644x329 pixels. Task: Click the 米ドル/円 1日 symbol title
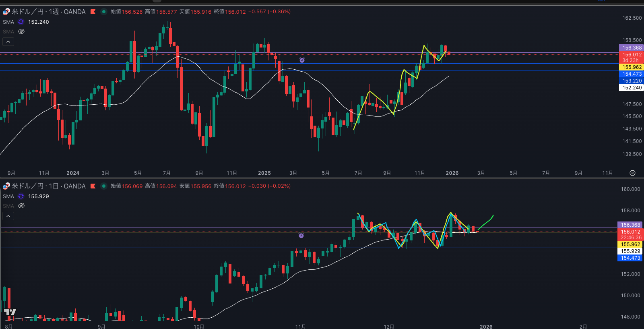[48, 186]
